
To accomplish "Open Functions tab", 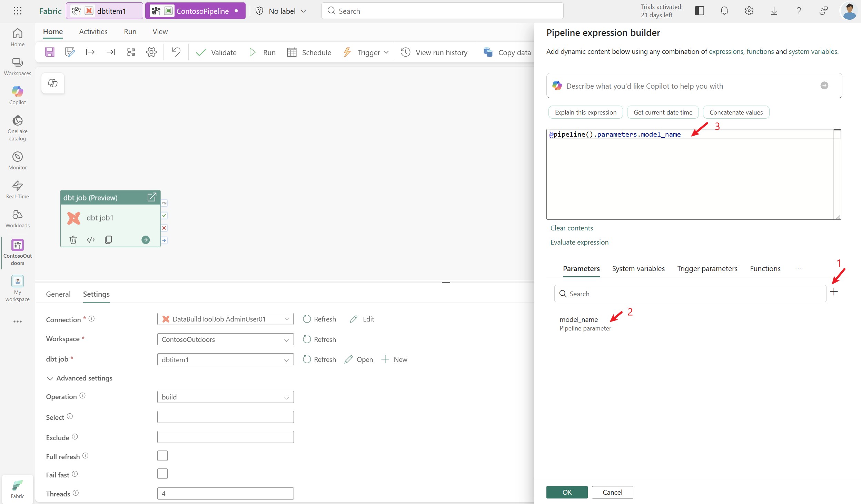I will click(x=765, y=269).
